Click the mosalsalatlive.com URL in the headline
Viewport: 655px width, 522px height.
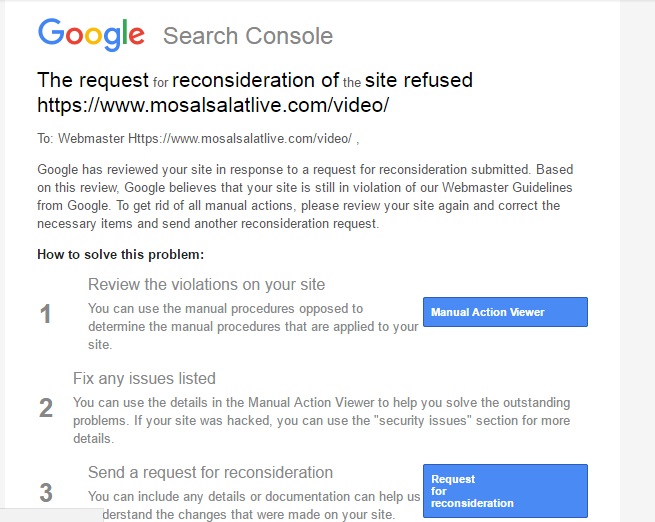[212, 104]
